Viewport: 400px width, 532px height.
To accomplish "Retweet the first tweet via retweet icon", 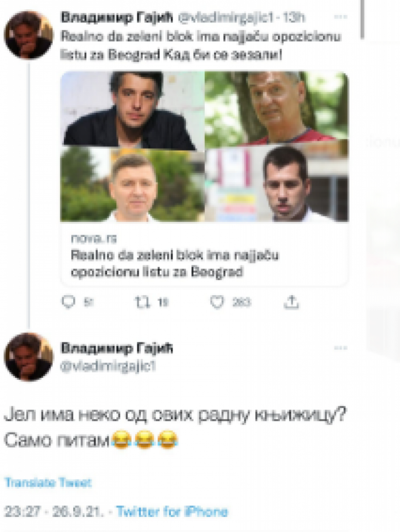I will 143,302.
